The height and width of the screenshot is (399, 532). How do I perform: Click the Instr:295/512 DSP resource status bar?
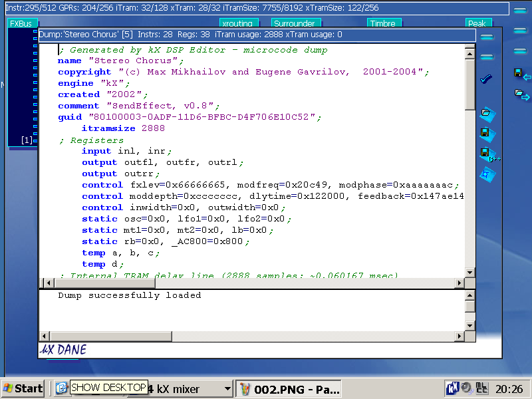pyautogui.click(x=257, y=8)
